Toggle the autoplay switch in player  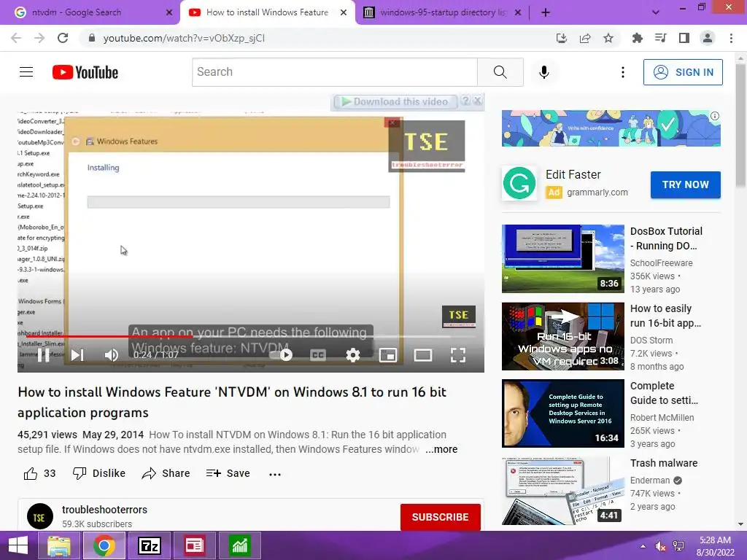[x=282, y=355]
